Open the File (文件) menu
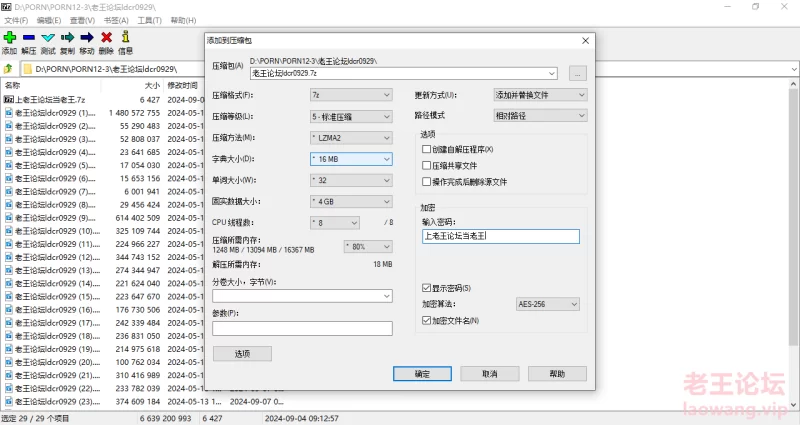The image size is (800, 425). (x=16, y=20)
